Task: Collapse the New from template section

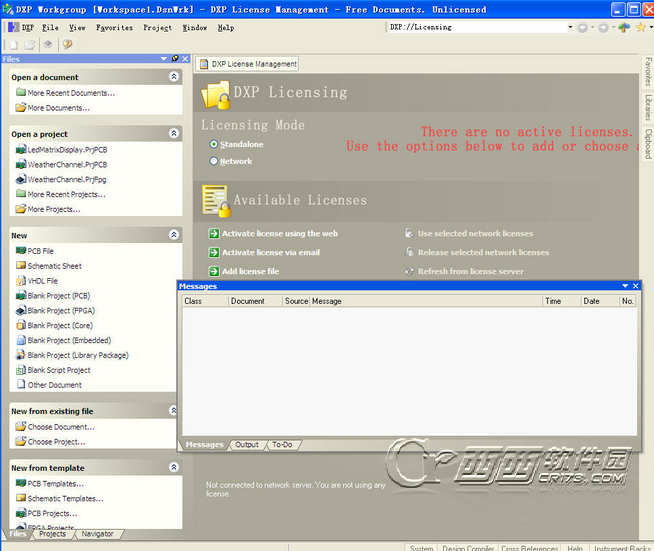Action: coord(174,467)
